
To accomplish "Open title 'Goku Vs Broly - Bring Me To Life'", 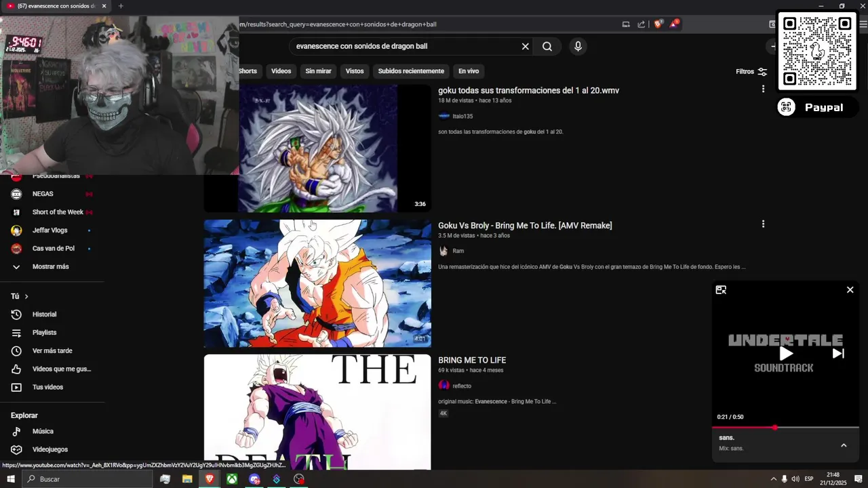I will click(525, 225).
